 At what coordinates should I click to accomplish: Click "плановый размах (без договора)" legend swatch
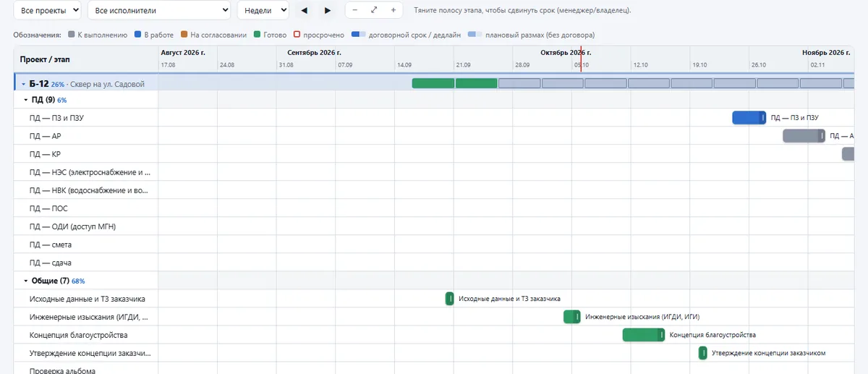point(475,34)
